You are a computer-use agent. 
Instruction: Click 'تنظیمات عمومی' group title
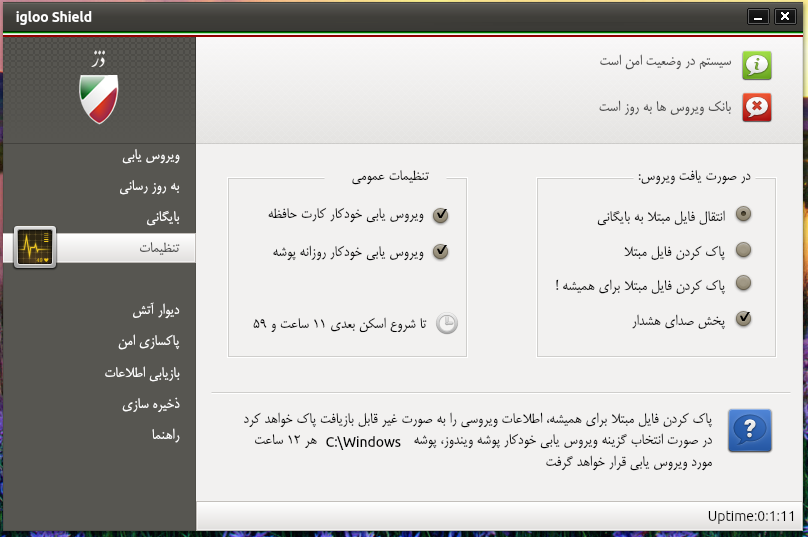tap(390, 176)
